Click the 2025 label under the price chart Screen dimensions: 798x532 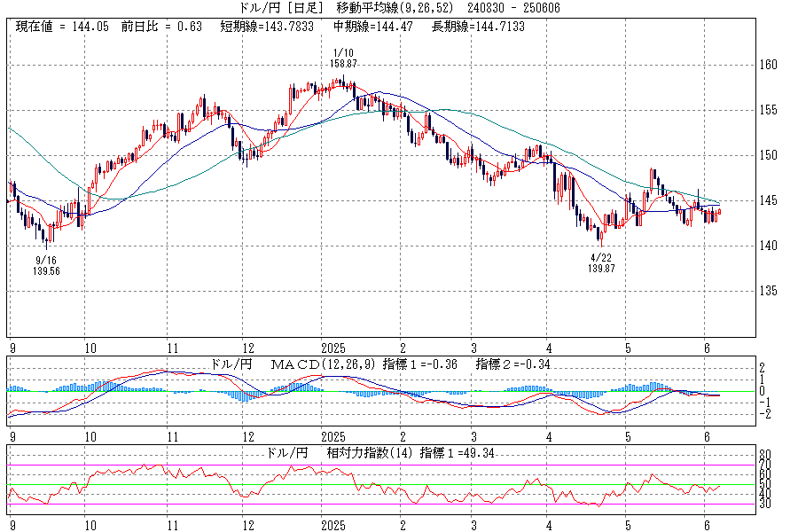(x=332, y=348)
